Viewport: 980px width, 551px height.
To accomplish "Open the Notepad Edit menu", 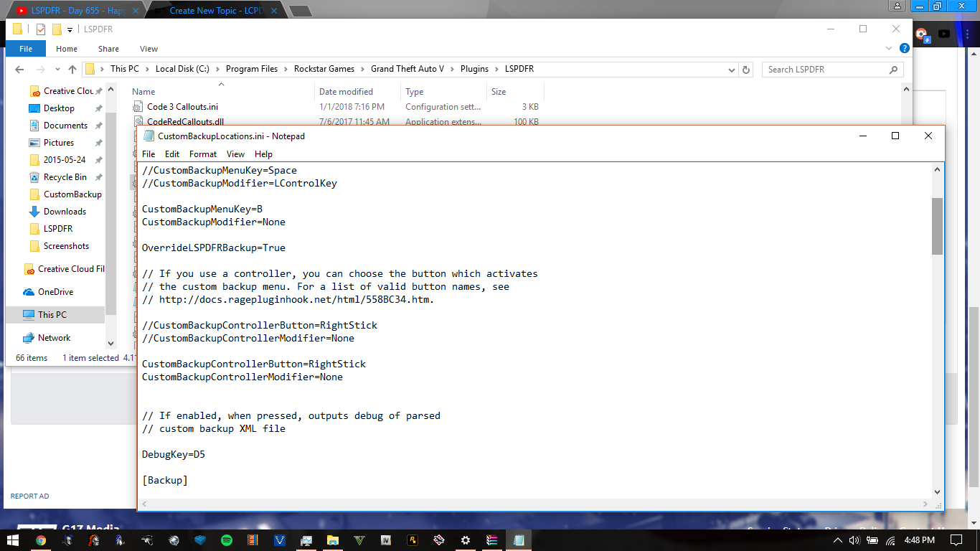I will 172,154.
